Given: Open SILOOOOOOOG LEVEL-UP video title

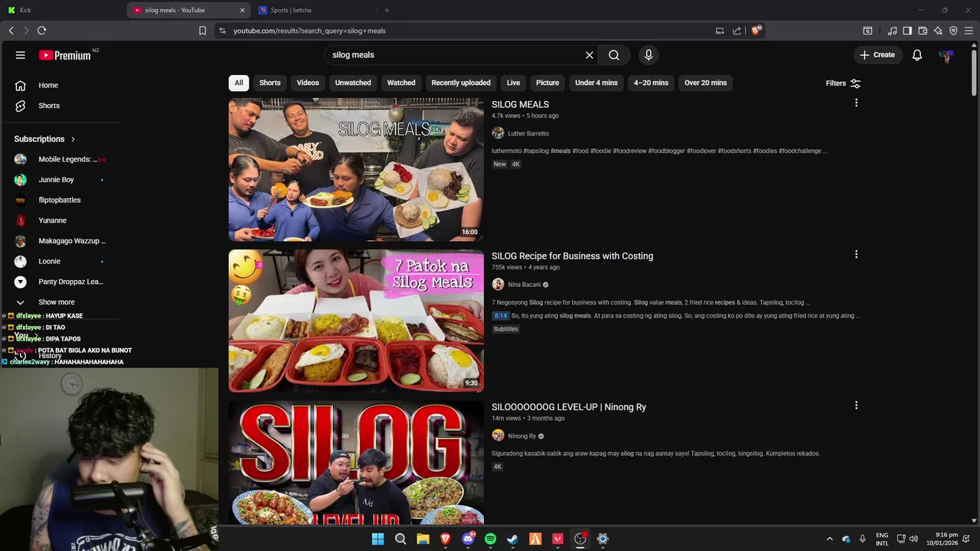Looking at the screenshot, I should point(569,407).
